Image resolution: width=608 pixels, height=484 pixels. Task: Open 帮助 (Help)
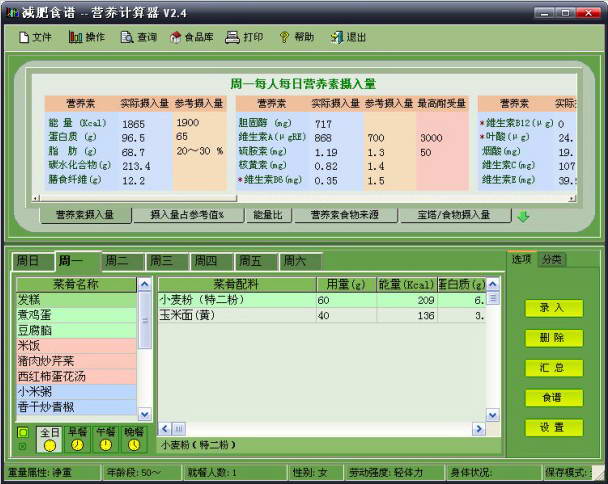(296, 37)
